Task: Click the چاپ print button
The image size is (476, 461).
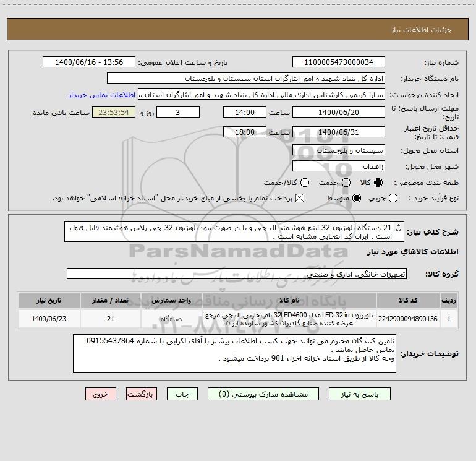Action: (182, 394)
